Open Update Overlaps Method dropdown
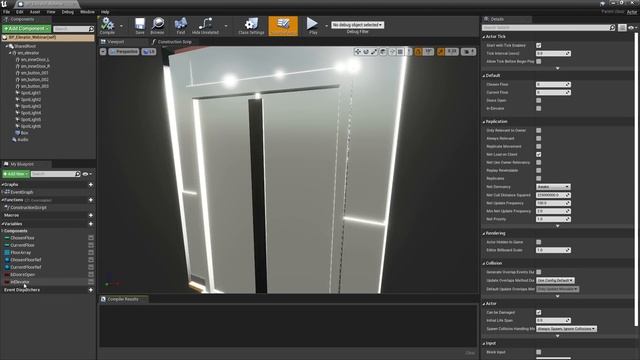This screenshot has width=640, height=360. 555,280
